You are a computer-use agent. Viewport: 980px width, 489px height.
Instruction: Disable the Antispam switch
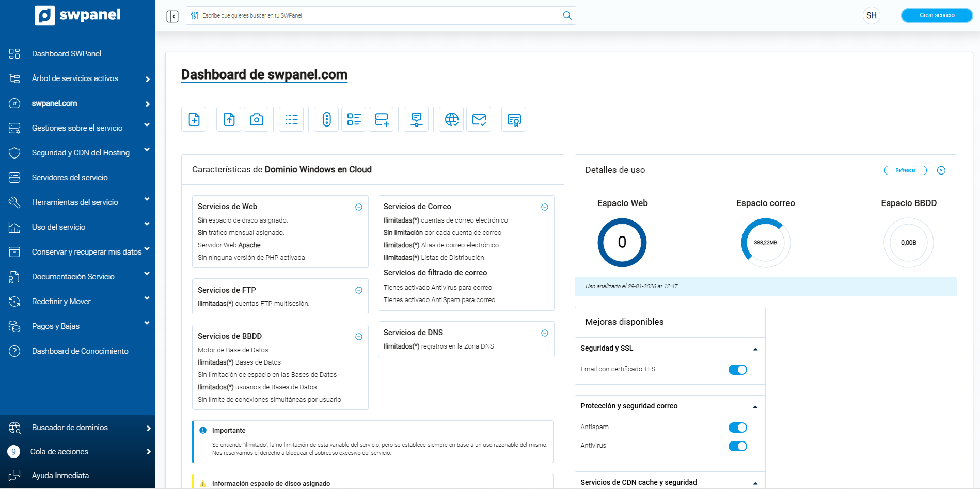[737, 428]
